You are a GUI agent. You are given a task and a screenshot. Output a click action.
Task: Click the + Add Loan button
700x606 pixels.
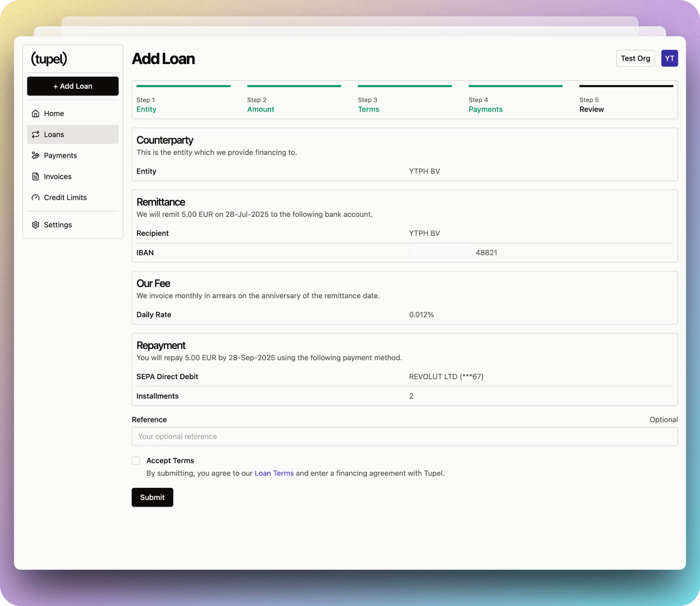(x=73, y=86)
